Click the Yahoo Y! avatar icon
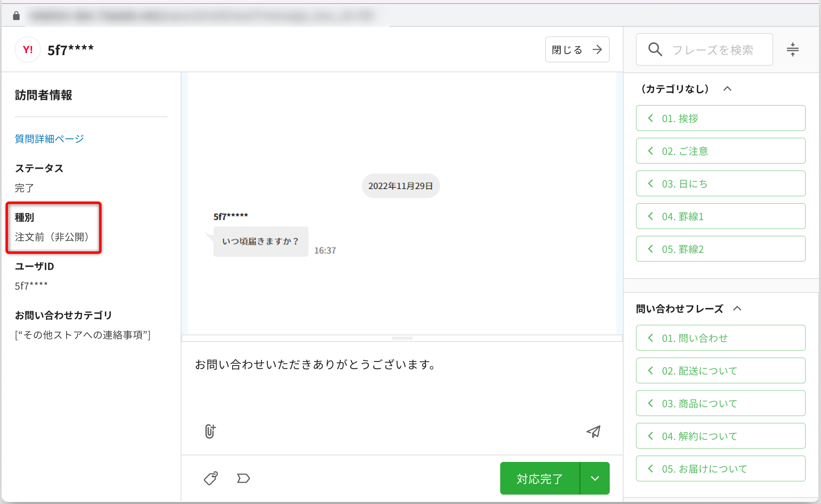Image resolution: width=821 pixels, height=504 pixels. pyautogui.click(x=28, y=49)
